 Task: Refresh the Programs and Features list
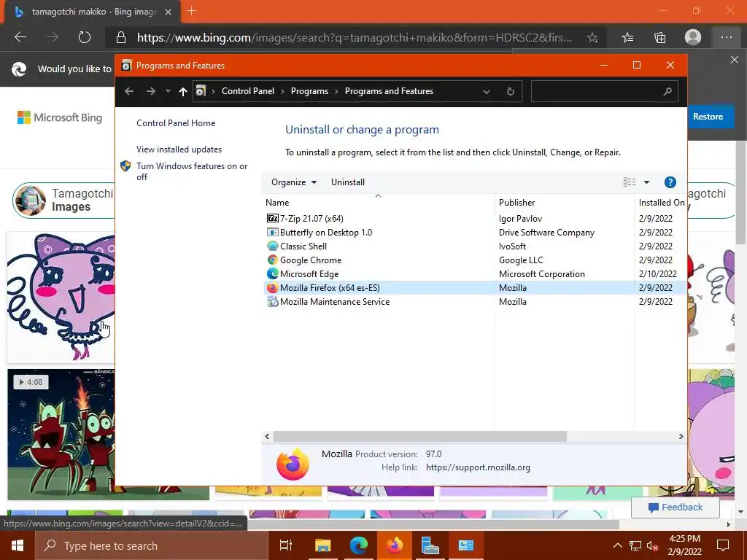(x=510, y=91)
